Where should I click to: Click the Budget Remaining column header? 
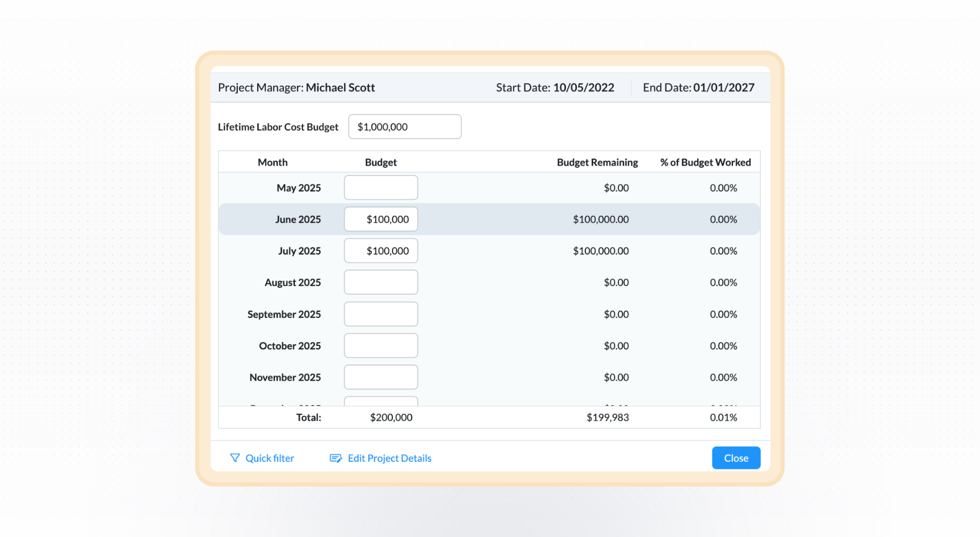click(x=597, y=162)
